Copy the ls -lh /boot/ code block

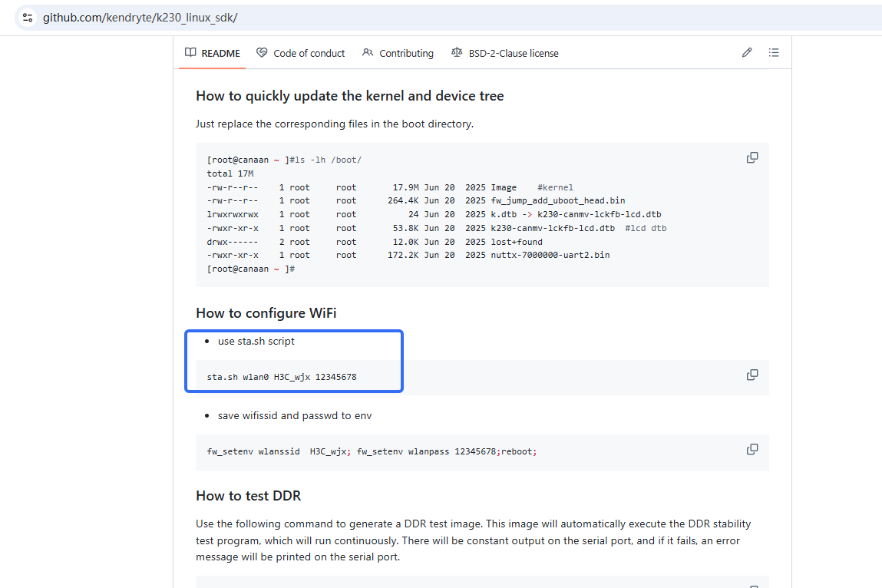tap(752, 157)
